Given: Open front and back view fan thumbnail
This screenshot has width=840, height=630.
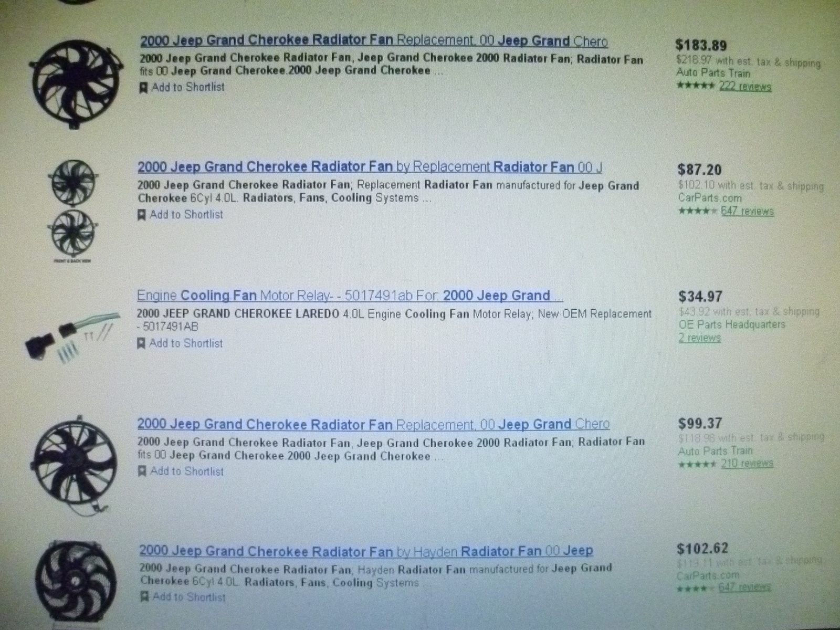Looking at the screenshot, I should (x=72, y=211).
